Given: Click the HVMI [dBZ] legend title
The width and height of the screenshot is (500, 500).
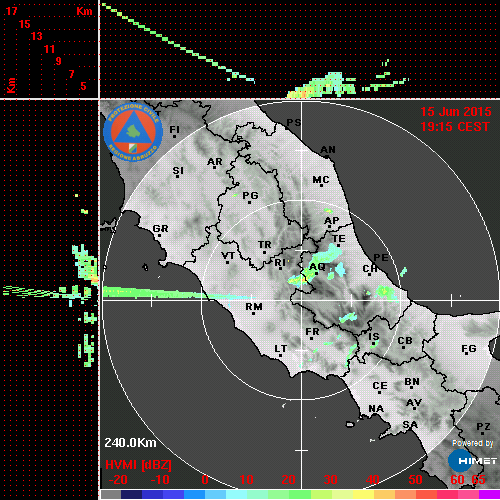Looking at the screenshot, I should click(138, 465).
